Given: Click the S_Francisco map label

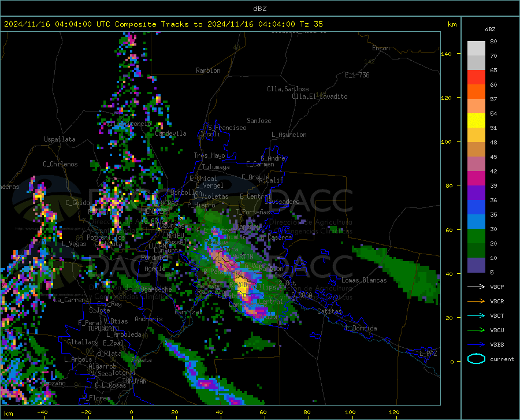Looking at the screenshot, I should [x=227, y=128].
